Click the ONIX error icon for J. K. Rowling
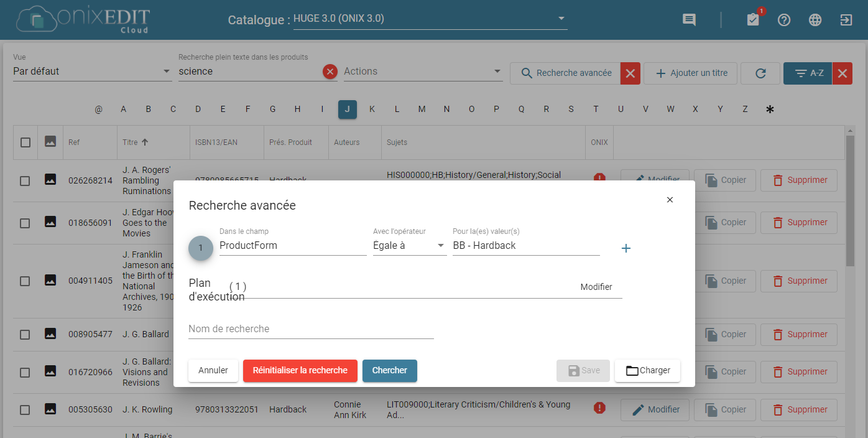Screen dimensions: 868x438 click(x=599, y=408)
